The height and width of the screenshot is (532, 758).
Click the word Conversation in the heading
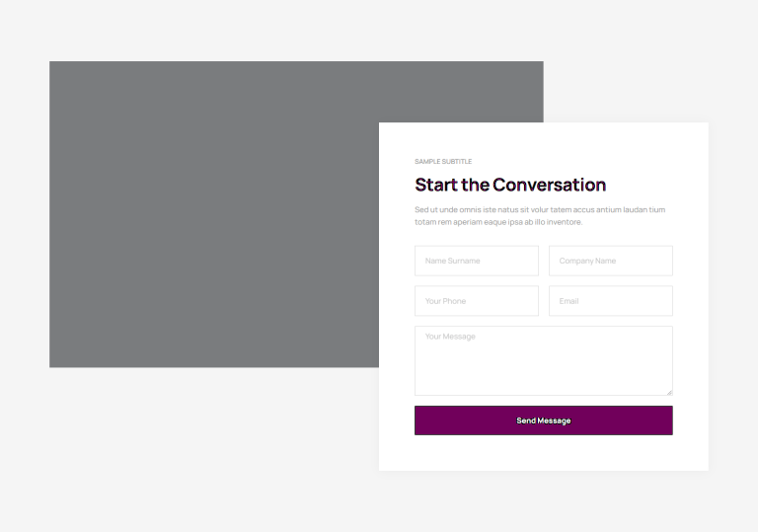549,185
